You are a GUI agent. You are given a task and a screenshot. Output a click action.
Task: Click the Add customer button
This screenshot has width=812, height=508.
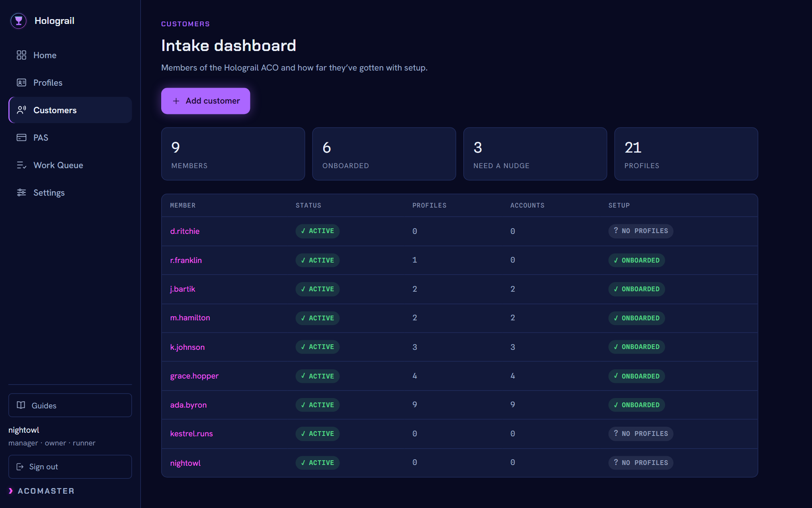click(205, 101)
